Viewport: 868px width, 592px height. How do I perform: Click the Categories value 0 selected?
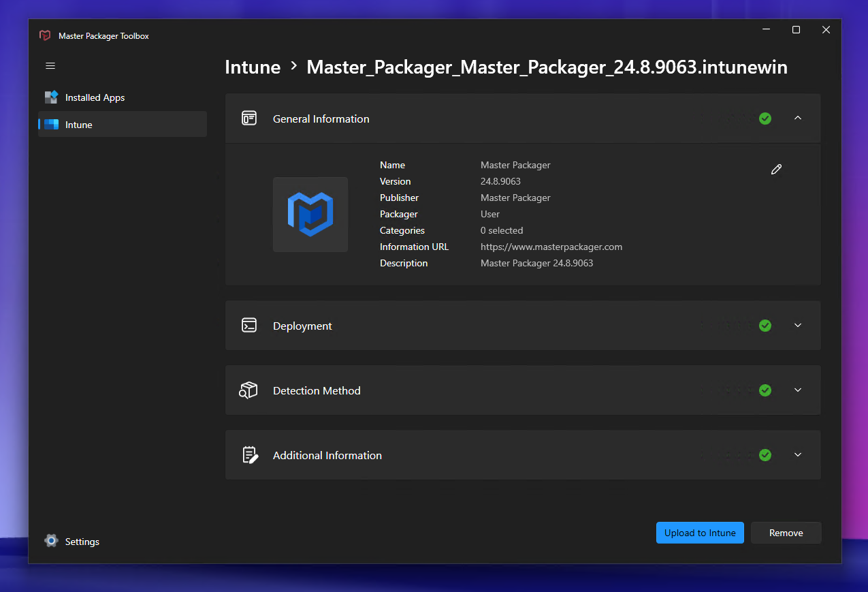(502, 230)
